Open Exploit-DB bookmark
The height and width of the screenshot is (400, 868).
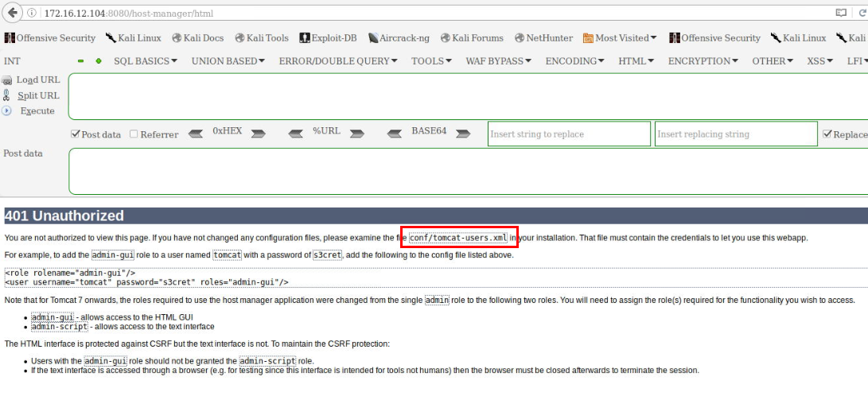click(328, 38)
